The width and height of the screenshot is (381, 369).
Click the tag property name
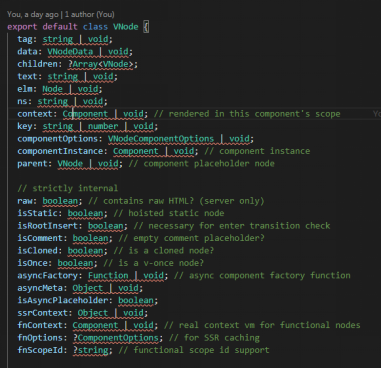pyautogui.click(x=25, y=39)
